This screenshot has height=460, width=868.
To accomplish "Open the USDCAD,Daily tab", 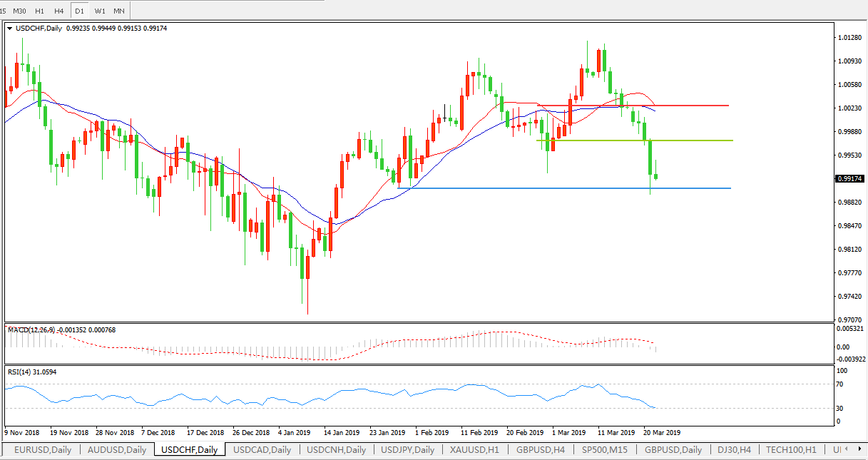I will click(x=262, y=449).
